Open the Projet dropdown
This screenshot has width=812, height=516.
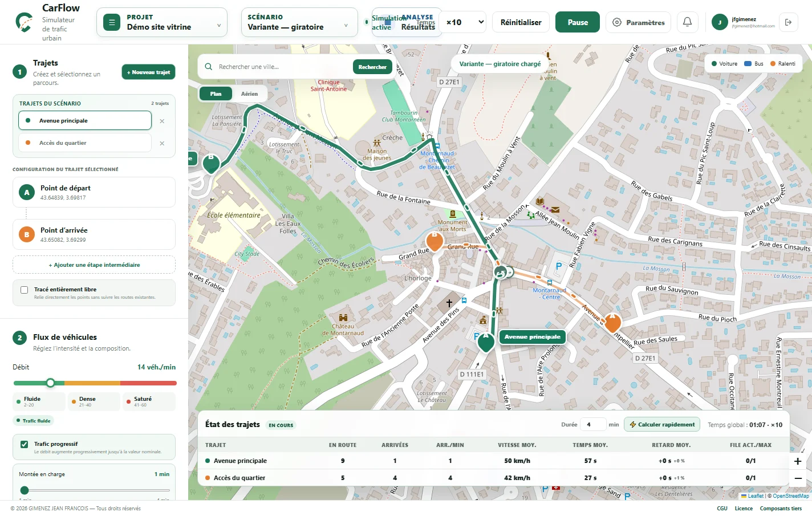pyautogui.click(x=162, y=22)
